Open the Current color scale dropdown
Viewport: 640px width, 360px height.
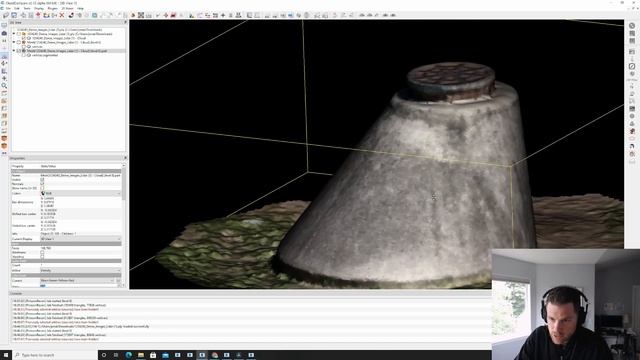pyautogui.click(x=78, y=281)
